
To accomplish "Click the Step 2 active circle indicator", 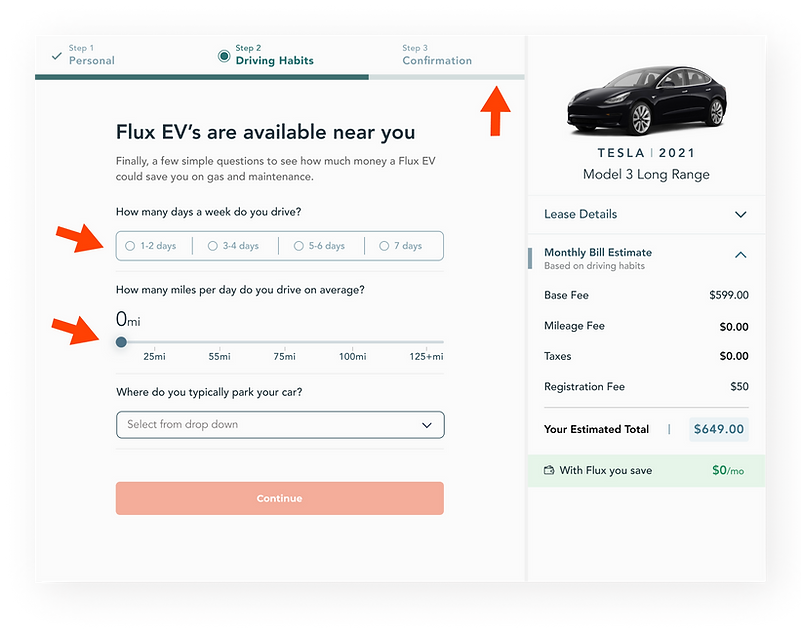I will point(224,56).
